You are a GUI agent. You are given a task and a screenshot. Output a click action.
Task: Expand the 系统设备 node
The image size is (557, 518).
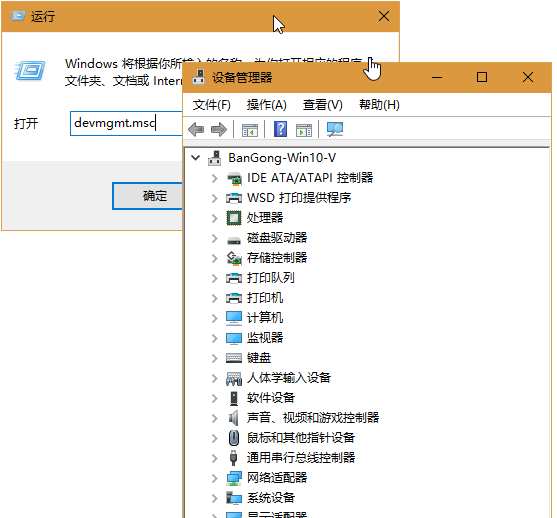tap(215, 498)
